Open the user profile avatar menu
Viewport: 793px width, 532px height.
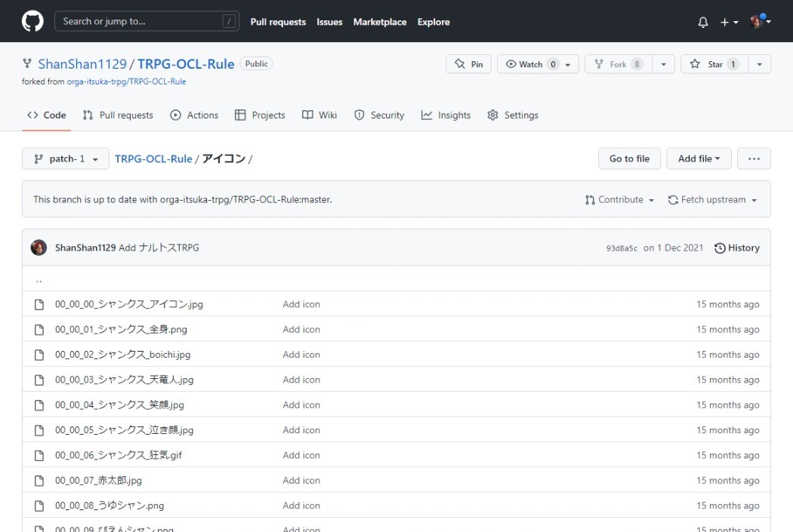[760, 22]
